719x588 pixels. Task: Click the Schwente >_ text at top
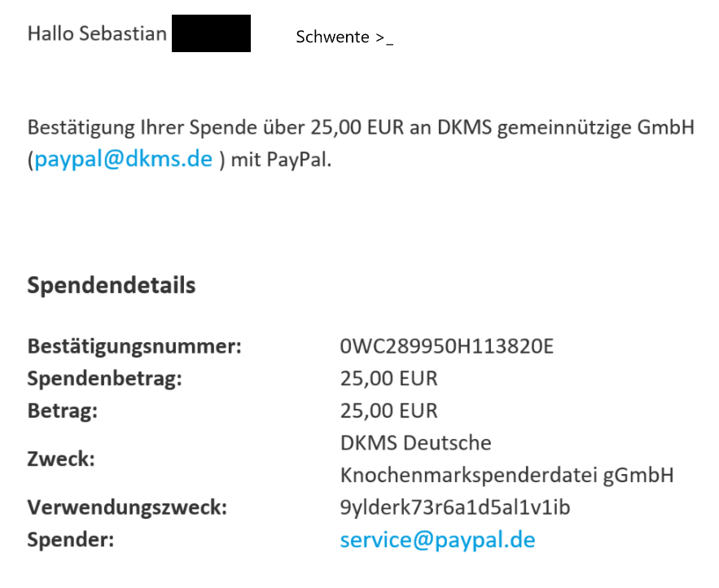(x=344, y=37)
